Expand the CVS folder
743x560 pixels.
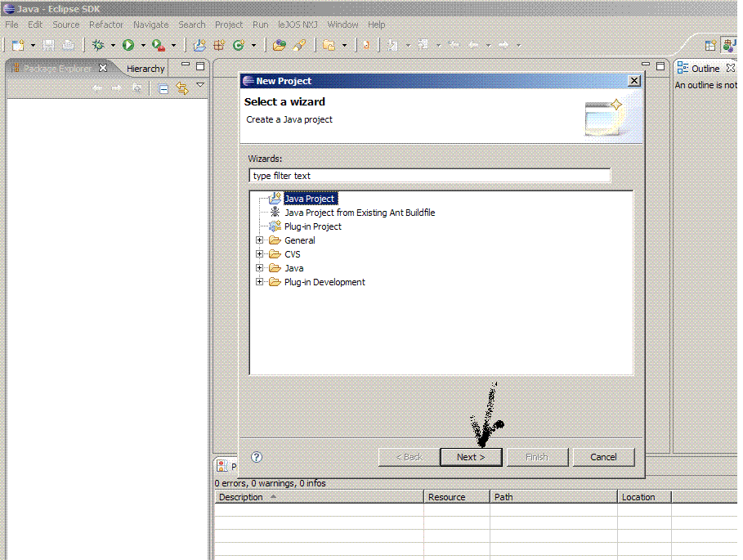coord(259,253)
